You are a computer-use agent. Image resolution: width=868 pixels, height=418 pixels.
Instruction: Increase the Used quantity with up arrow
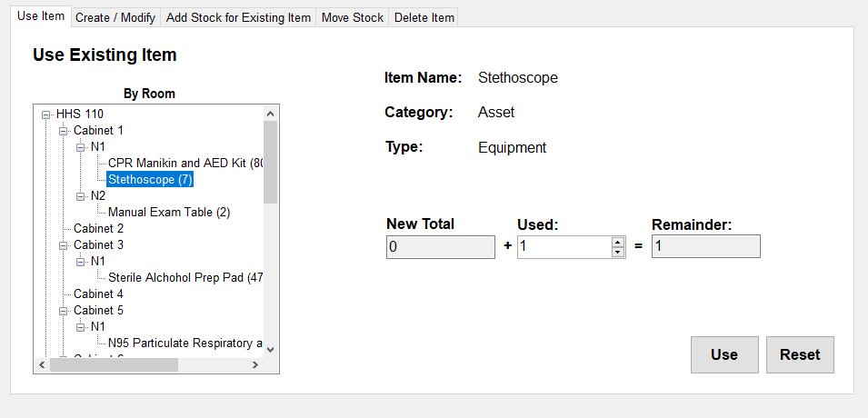(x=618, y=242)
